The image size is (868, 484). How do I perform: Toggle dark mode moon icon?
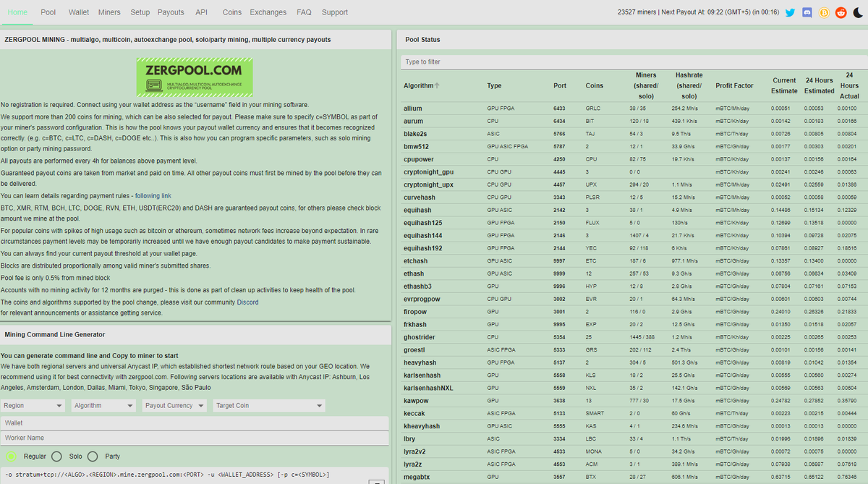pos(857,12)
